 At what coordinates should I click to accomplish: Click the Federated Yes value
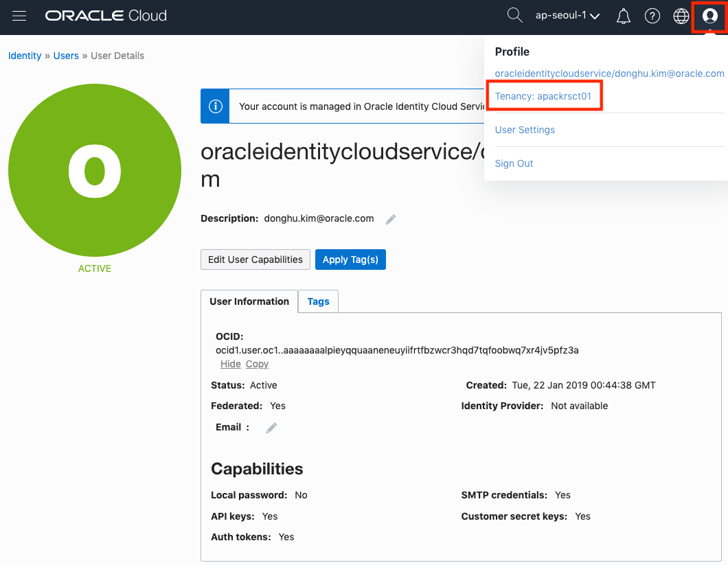tap(277, 406)
